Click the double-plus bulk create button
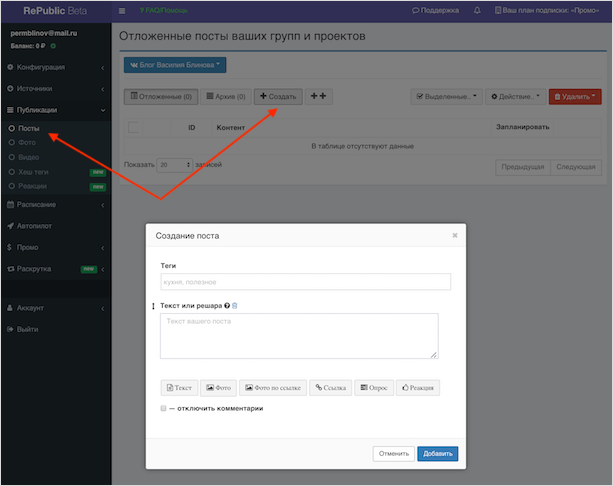 (x=319, y=96)
